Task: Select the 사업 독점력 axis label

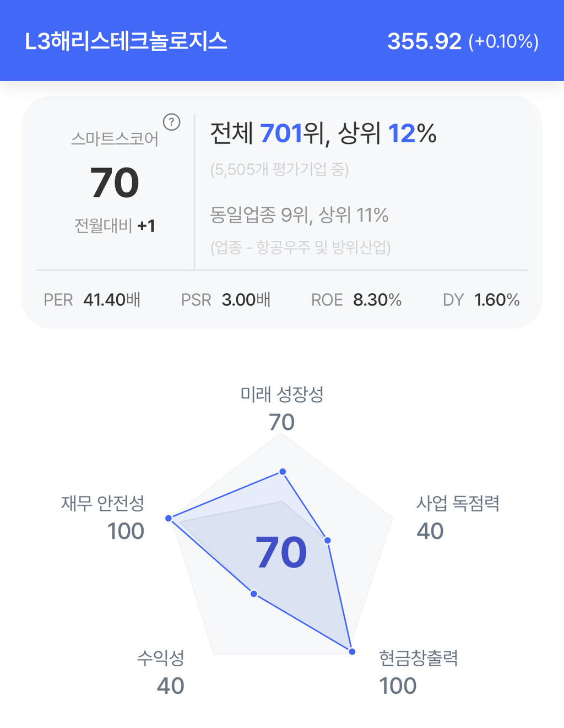Action: point(458,503)
